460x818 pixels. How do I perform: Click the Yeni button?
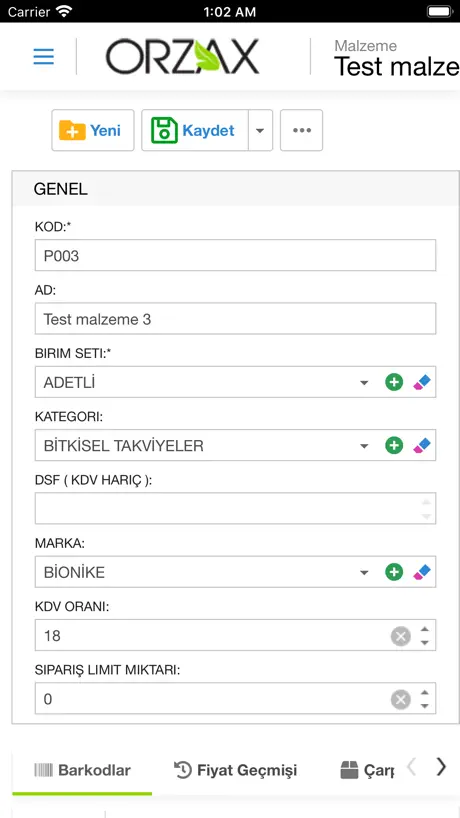point(93,130)
